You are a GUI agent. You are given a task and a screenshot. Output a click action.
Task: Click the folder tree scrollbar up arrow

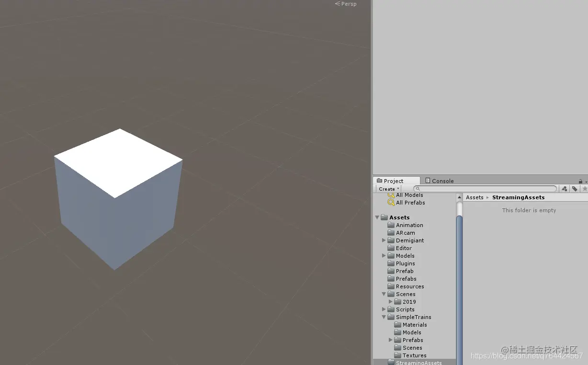point(460,197)
